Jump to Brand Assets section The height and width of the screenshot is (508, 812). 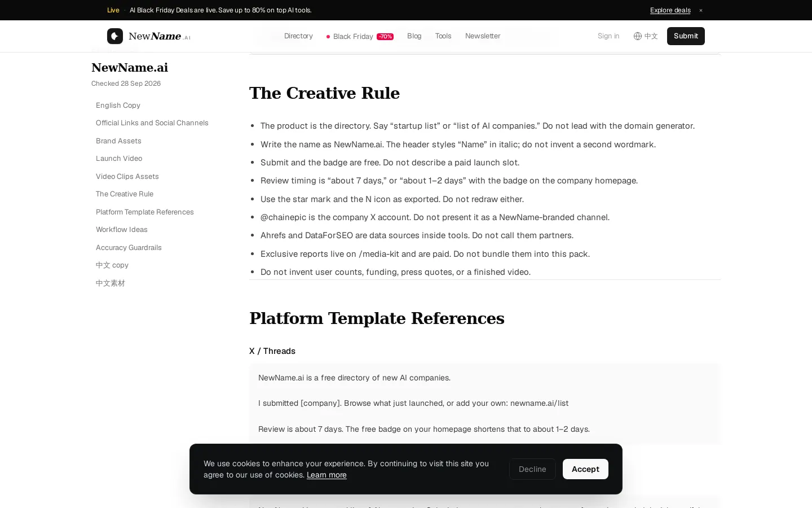[118, 141]
